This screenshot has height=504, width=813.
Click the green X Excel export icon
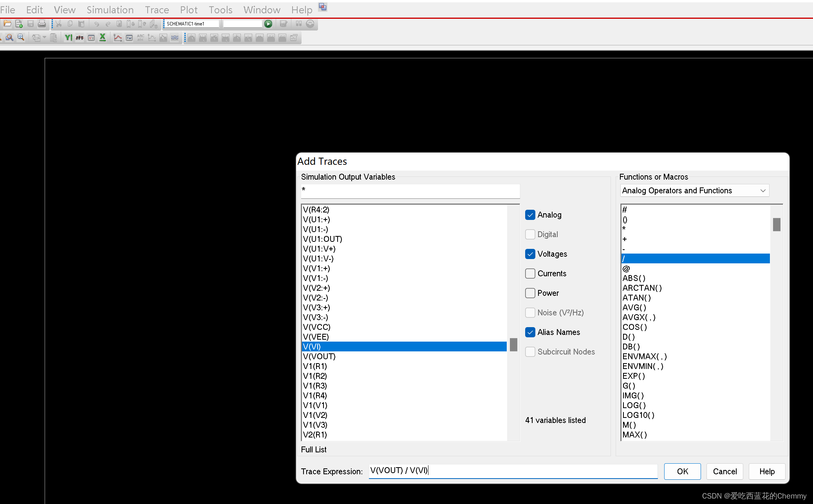(x=103, y=38)
